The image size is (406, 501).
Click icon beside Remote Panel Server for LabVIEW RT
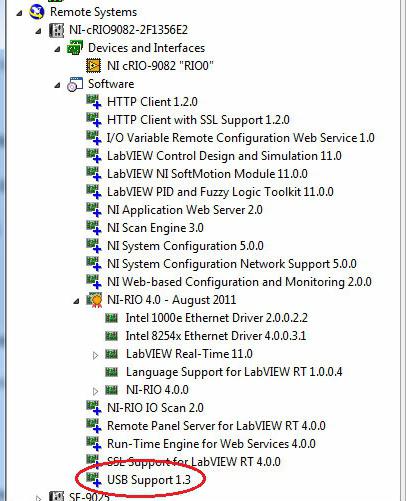pyautogui.click(x=94, y=426)
